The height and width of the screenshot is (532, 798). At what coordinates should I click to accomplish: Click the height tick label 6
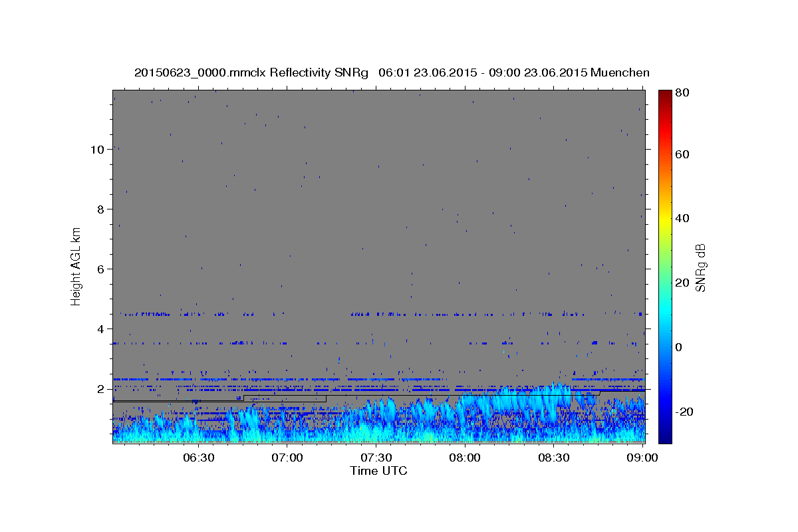coord(100,269)
